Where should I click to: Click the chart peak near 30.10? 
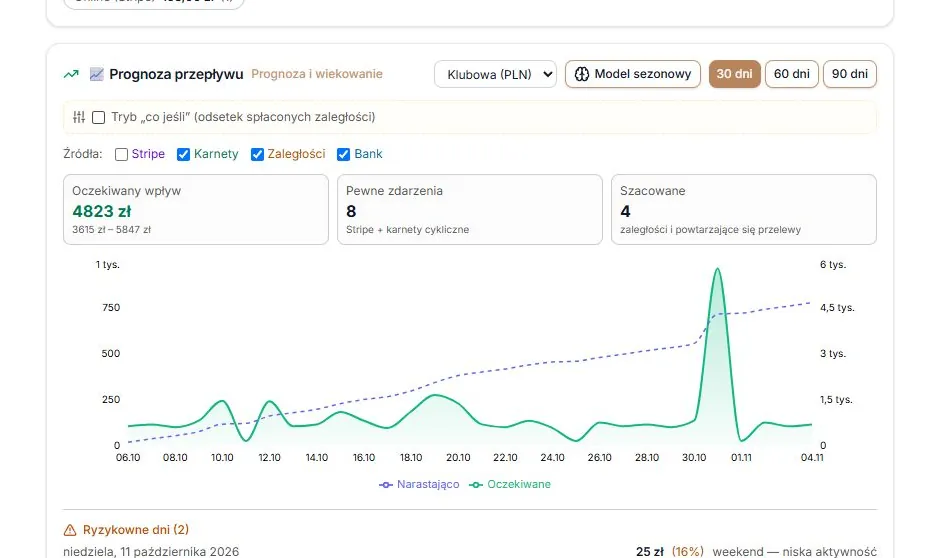click(x=718, y=269)
